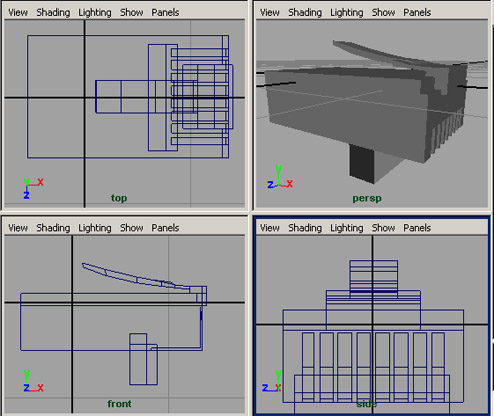Open View menu in front viewport
Viewport: 494px width, 416px height.
pos(18,228)
